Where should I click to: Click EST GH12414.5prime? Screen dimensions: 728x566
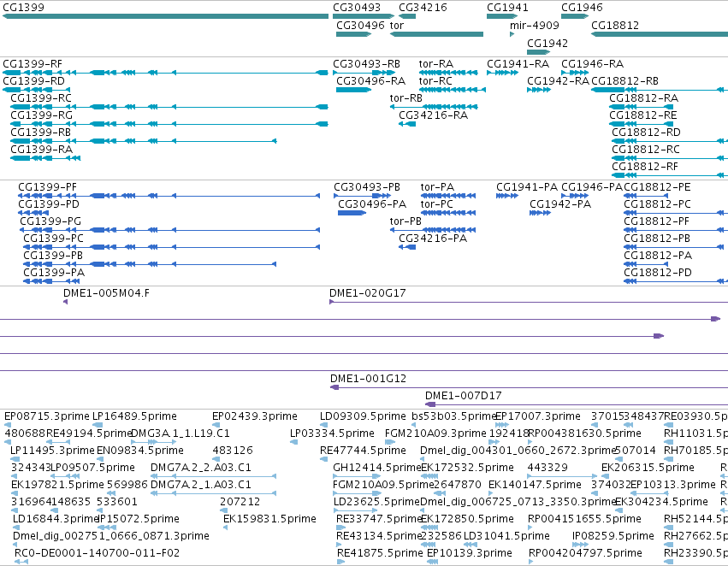point(376,467)
